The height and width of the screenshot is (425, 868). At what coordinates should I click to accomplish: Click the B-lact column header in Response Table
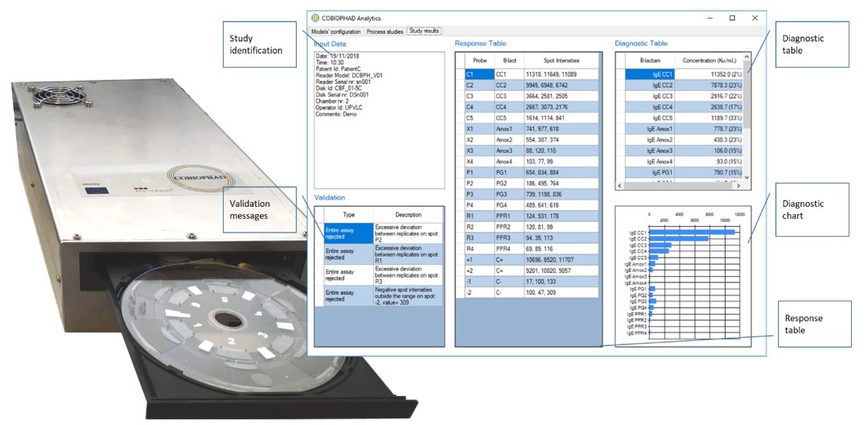tap(508, 60)
